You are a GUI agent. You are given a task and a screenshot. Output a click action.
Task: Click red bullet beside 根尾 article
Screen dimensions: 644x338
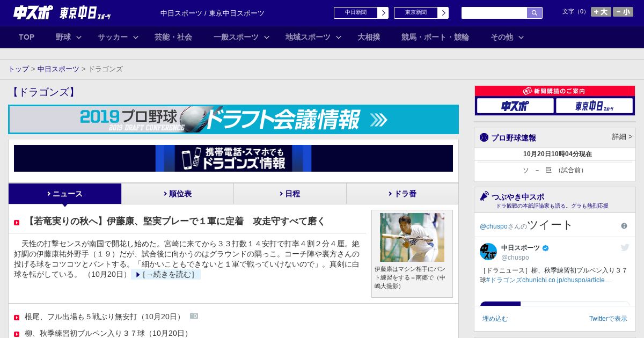pos(17,318)
